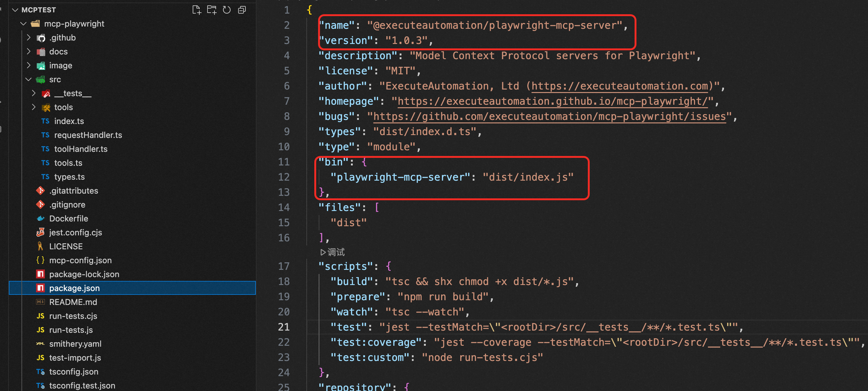Collapse all folders in explorer
The height and width of the screenshot is (391, 868).
click(x=242, y=10)
